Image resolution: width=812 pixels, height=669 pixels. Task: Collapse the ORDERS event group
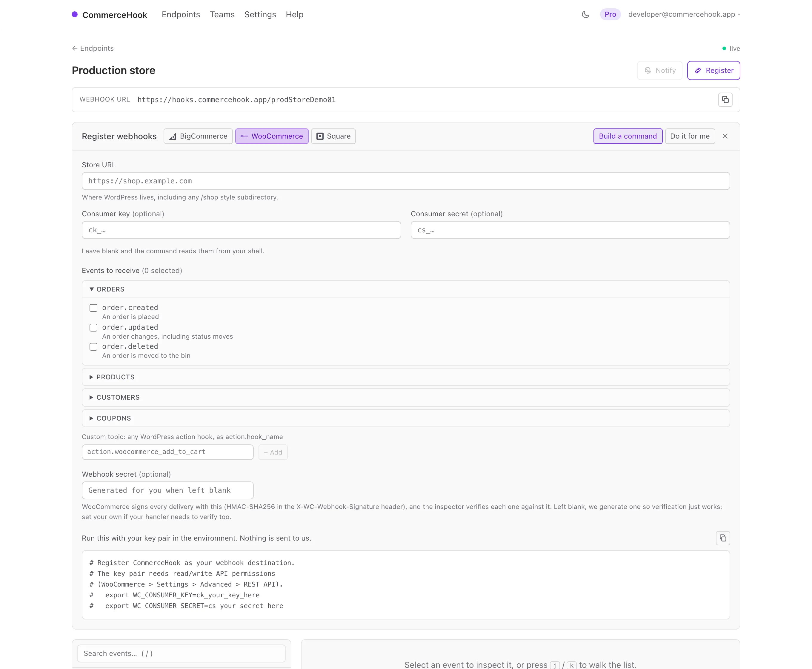[x=406, y=289]
